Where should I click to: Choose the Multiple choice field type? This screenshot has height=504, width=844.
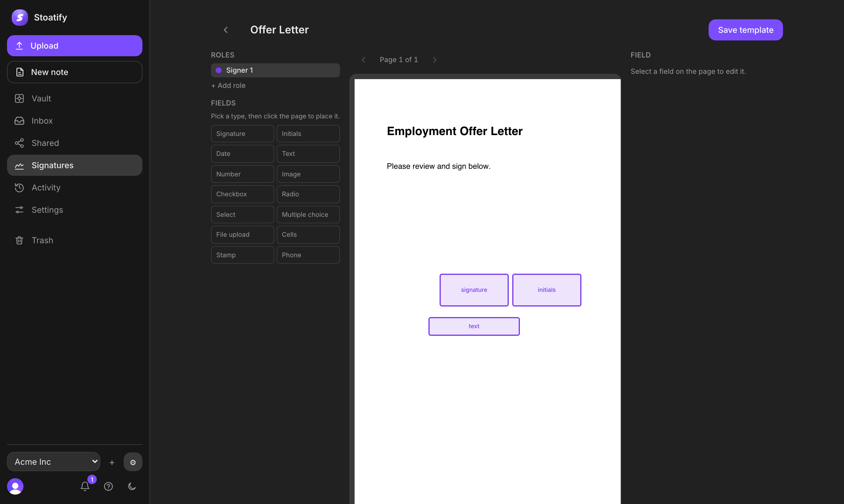pyautogui.click(x=308, y=214)
